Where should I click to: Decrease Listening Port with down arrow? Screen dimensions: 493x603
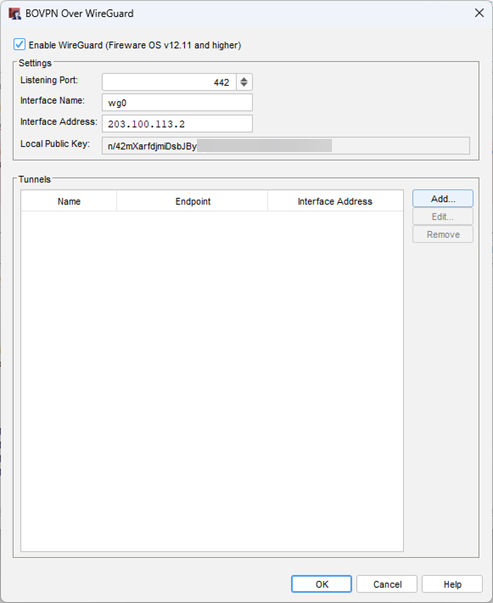pos(244,85)
